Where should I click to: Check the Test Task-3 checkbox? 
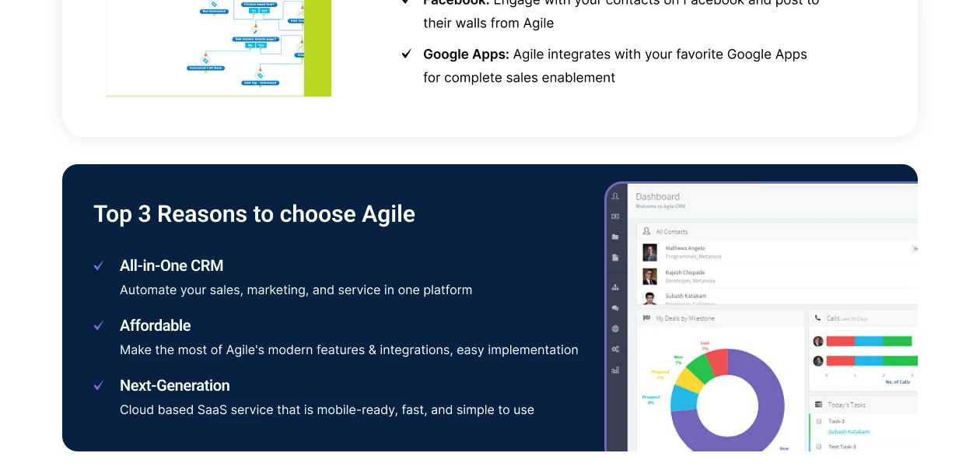click(x=818, y=447)
